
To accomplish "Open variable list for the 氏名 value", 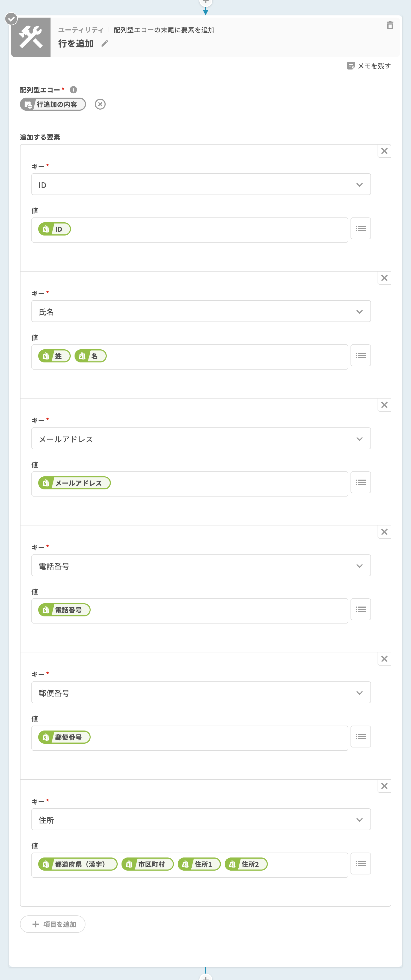I will click(360, 356).
